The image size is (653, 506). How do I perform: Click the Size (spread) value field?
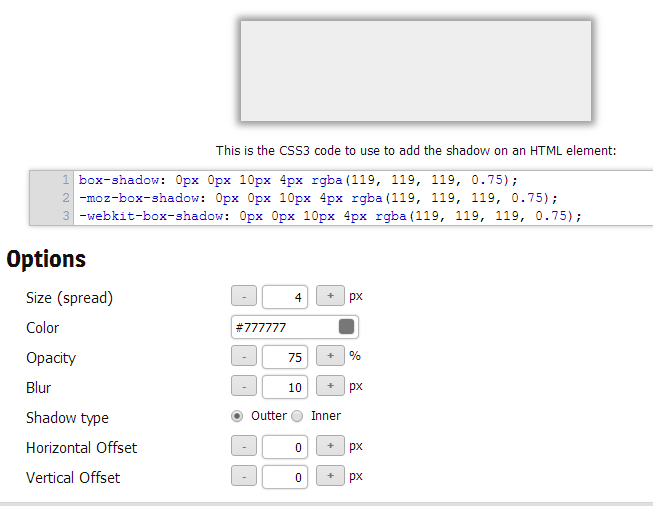[285, 297]
